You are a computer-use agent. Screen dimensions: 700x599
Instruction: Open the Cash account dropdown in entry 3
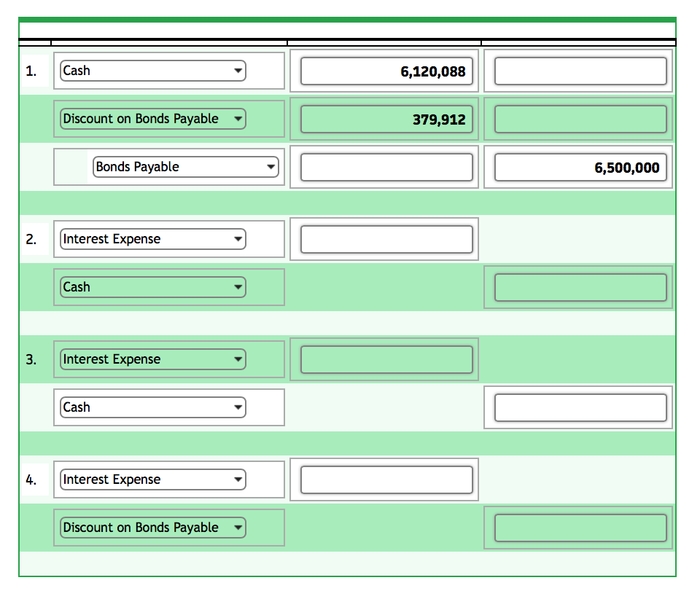(238, 407)
